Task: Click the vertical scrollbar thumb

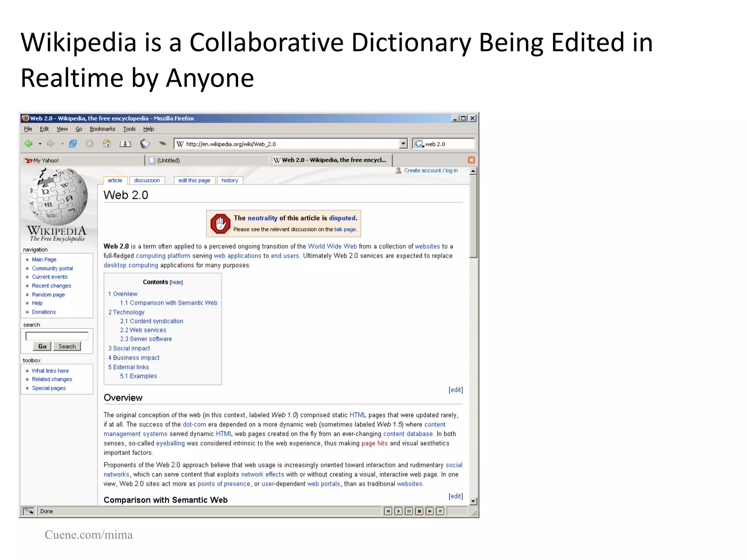Action: [x=473, y=217]
